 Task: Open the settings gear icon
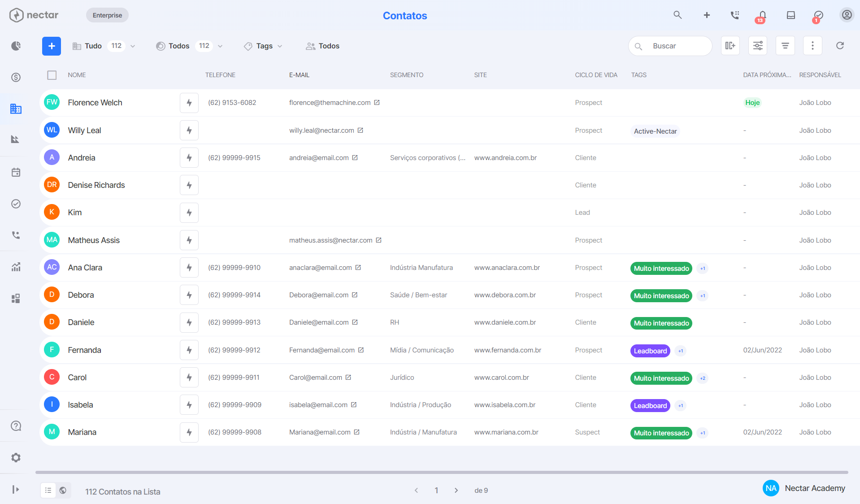point(16,457)
